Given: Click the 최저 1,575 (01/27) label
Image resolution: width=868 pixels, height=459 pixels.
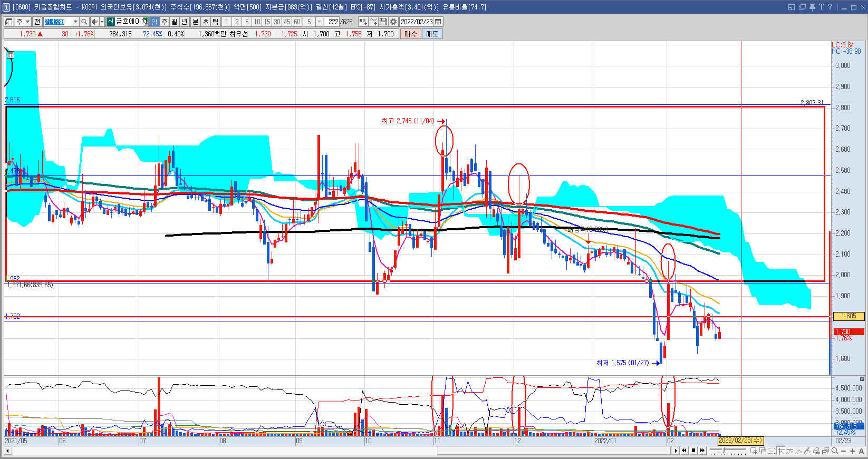Looking at the screenshot, I should click(623, 363).
